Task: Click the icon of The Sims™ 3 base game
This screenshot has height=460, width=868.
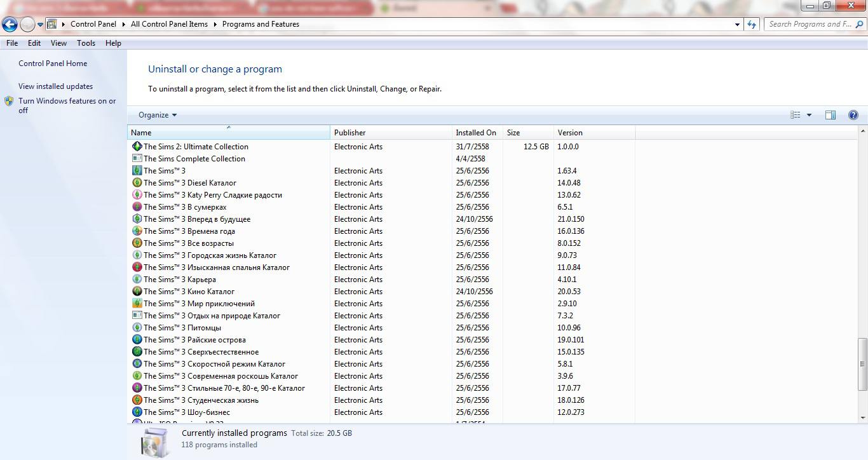Action: (x=137, y=170)
